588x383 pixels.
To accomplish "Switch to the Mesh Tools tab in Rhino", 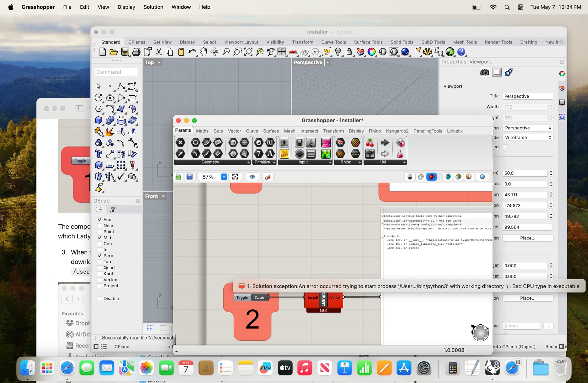I will [465, 42].
